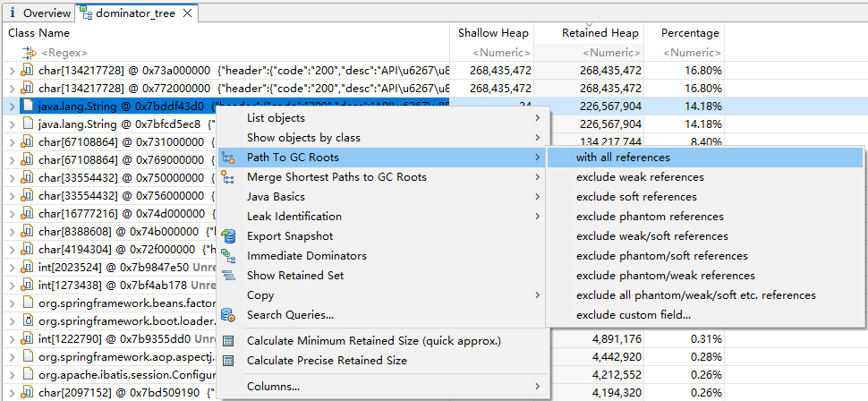Click object icon of java.lang.String @ 0x7bfcd5ec8
This screenshot has height=401, width=868.
pos(27,124)
